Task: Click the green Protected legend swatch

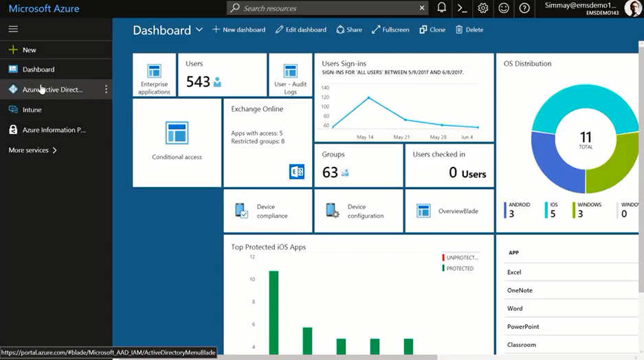Action: pos(443,268)
